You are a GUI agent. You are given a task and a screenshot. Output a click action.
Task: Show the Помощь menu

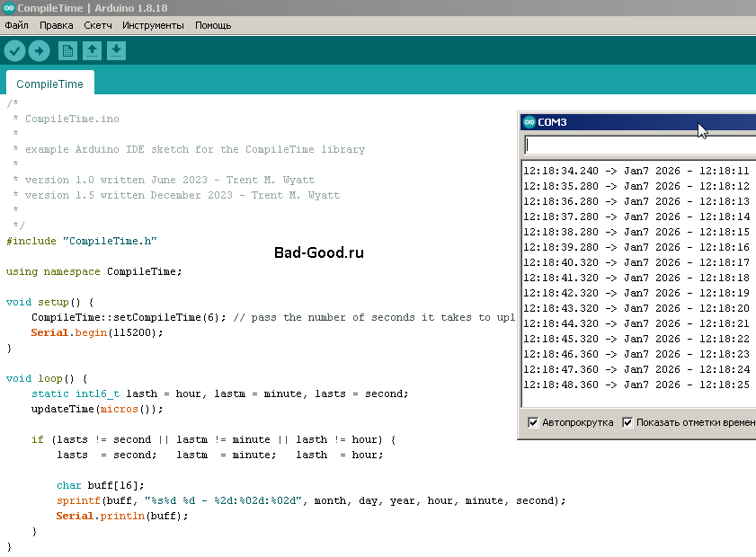[213, 25]
